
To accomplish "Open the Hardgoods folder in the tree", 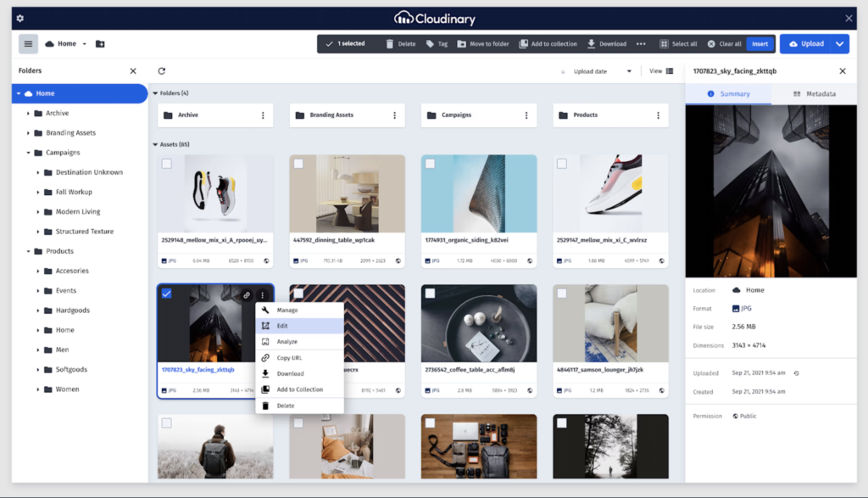I will click(x=72, y=311).
